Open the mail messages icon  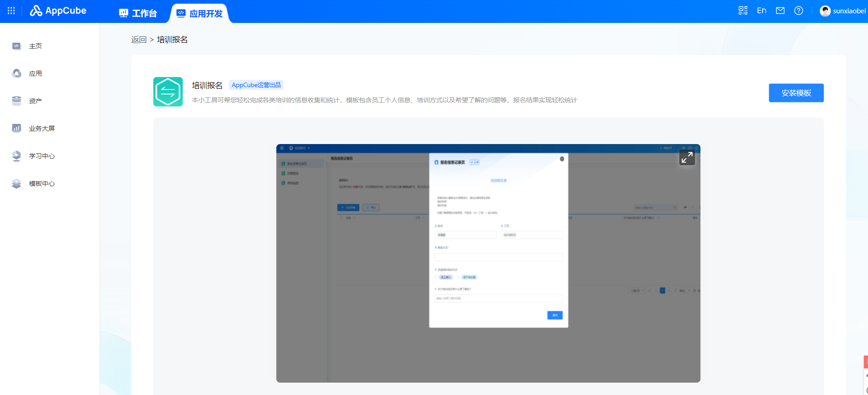coord(780,11)
